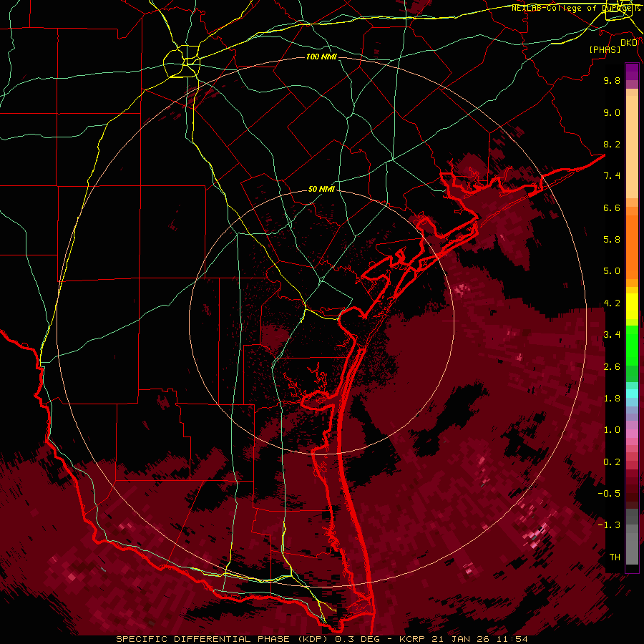Click the 1.8 value on the legend
The height and width of the screenshot is (644, 644).
(x=612, y=399)
